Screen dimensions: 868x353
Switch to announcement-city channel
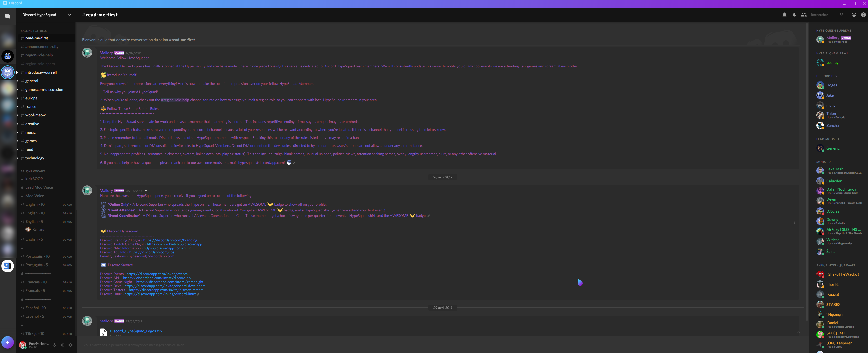click(42, 47)
